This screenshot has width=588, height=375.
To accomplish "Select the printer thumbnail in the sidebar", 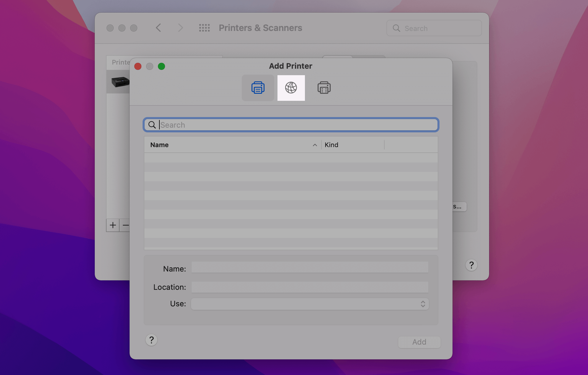I will tap(120, 82).
